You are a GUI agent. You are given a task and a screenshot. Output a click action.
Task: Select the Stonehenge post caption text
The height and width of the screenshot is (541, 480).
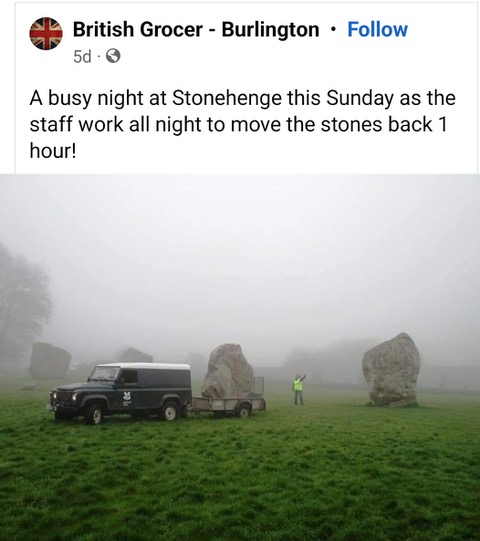242,124
